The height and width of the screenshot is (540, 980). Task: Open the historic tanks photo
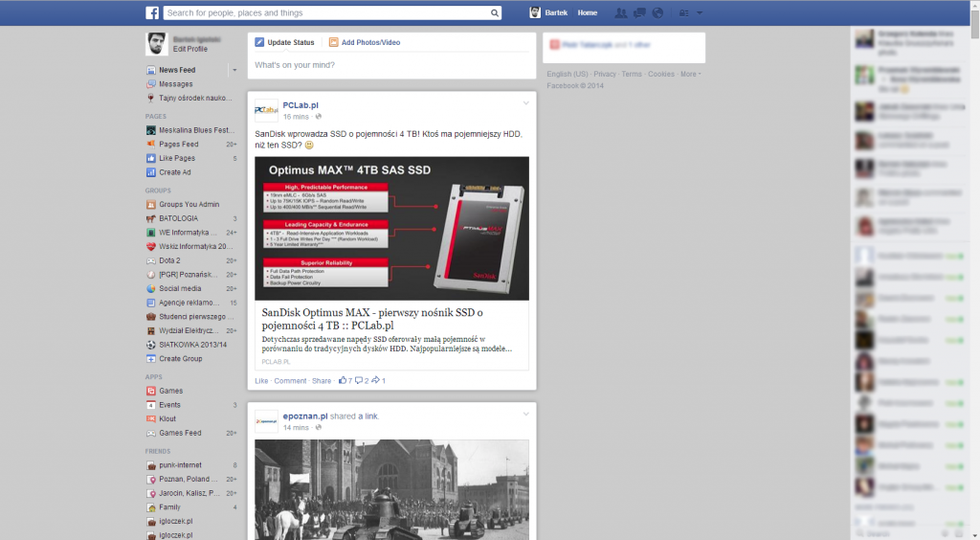point(391,490)
